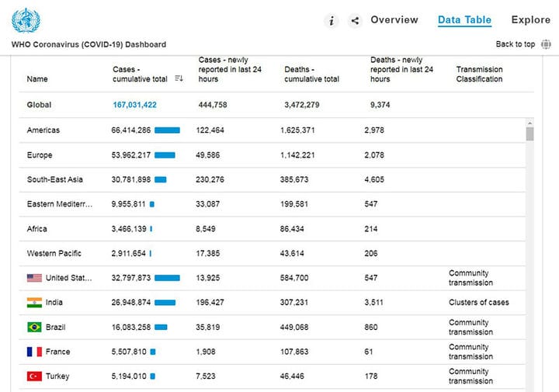Click the Transmission Classification column header
Screen dimensions: 559x392
click(x=479, y=74)
